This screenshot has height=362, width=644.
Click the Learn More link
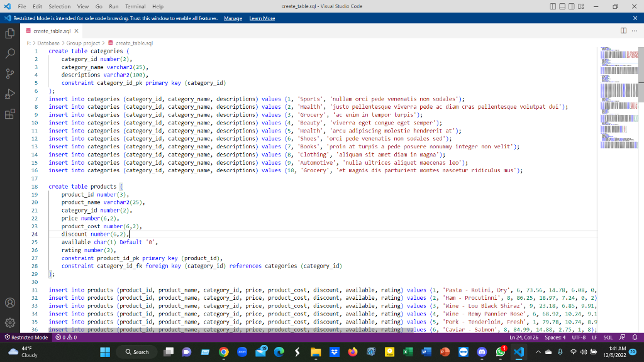[262, 18]
